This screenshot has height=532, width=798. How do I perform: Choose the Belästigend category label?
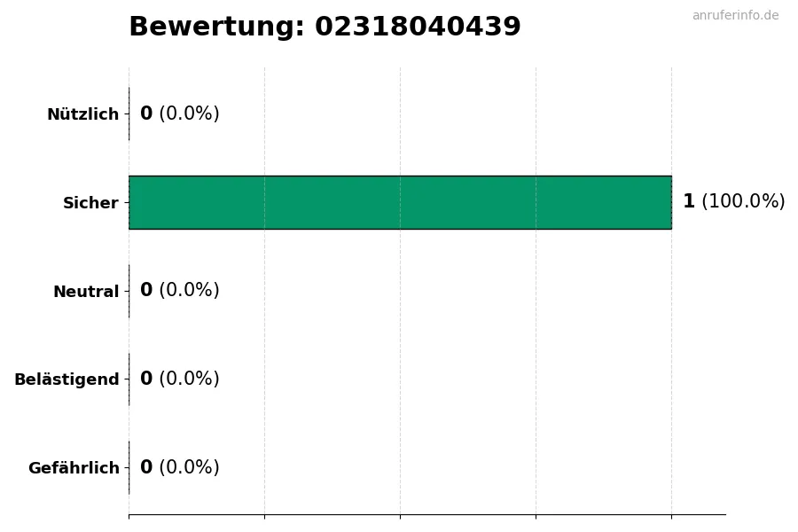point(66,379)
